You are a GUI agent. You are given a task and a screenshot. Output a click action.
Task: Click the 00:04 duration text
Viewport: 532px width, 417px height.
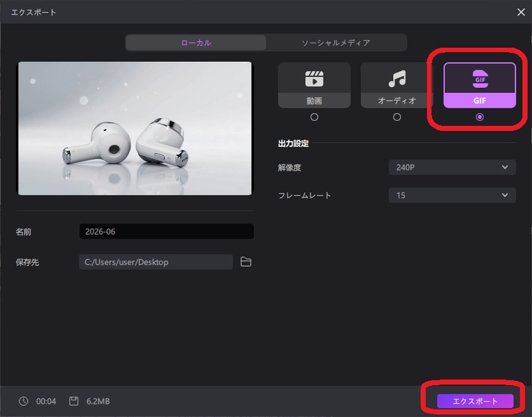tap(46, 402)
